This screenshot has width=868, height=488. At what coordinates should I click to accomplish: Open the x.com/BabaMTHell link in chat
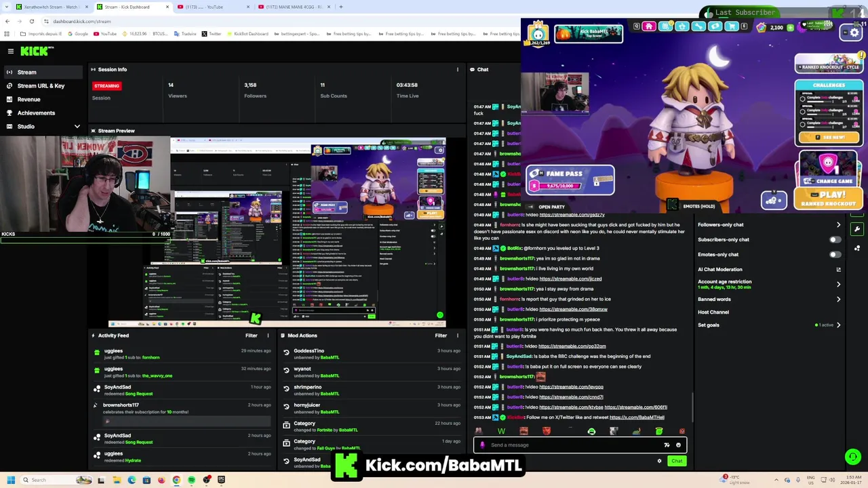[637, 418]
